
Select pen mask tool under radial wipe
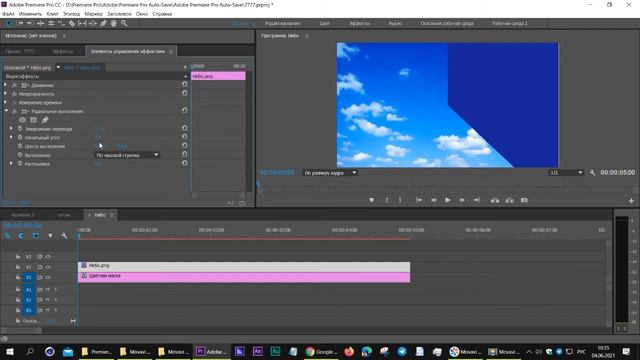(45, 120)
